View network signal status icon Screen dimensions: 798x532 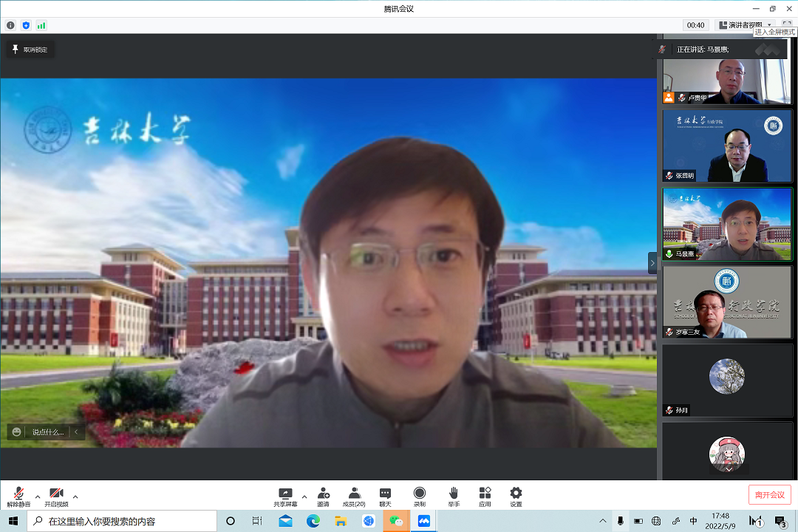(x=41, y=25)
